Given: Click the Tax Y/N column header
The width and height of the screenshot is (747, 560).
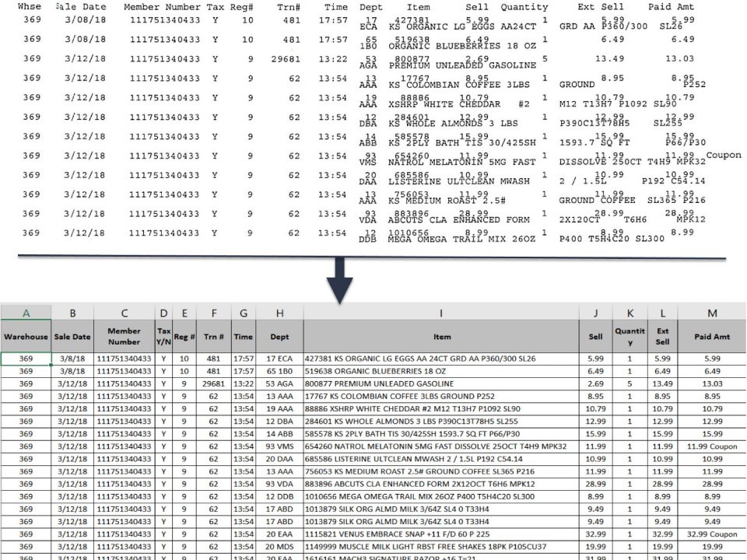Looking at the screenshot, I should tap(163, 336).
